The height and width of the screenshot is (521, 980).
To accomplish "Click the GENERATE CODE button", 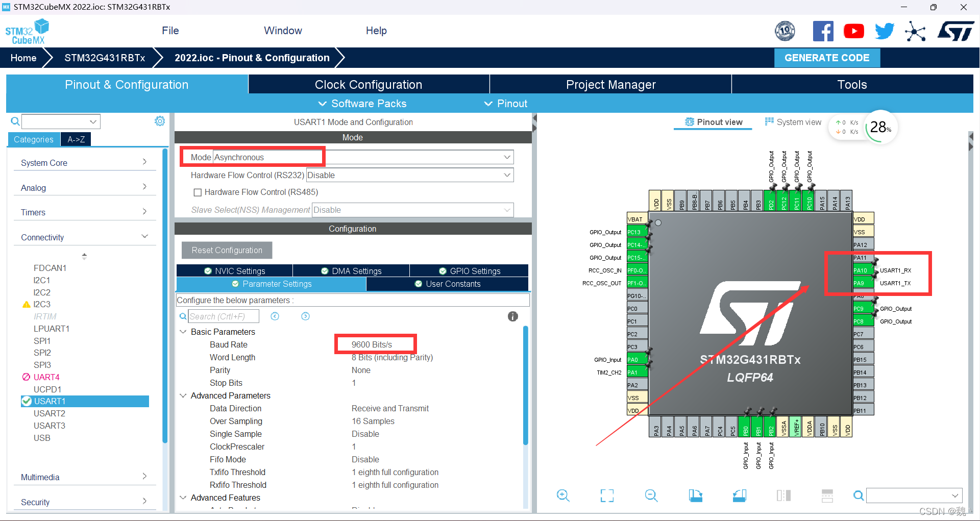I will (x=827, y=58).
